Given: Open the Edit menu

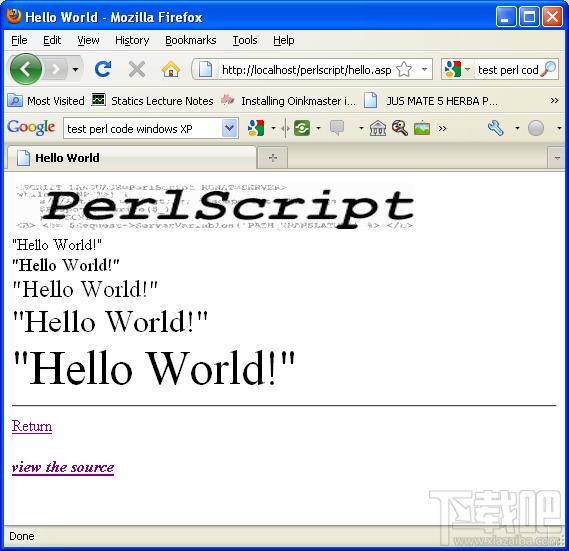Looking at the screenshot, I should (52, 40).
